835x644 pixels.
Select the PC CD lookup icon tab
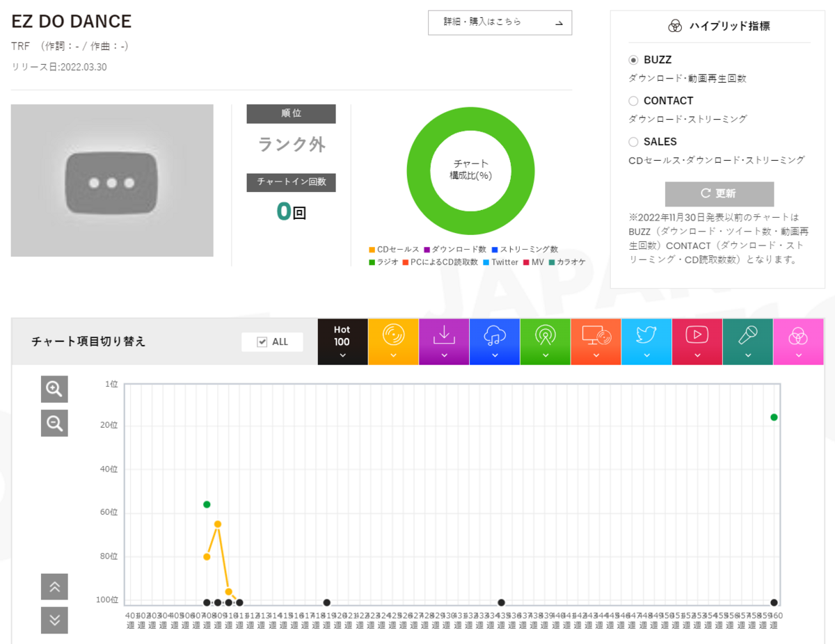coord(596,341)
